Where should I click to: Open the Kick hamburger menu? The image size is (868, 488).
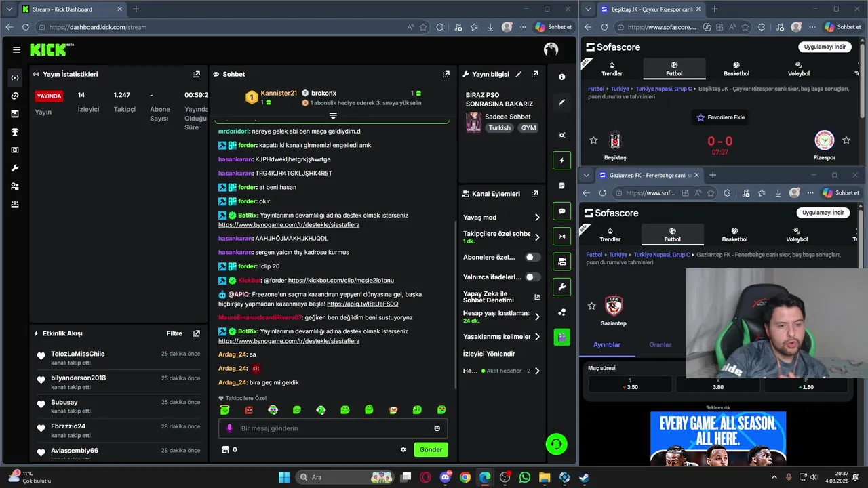16,49
